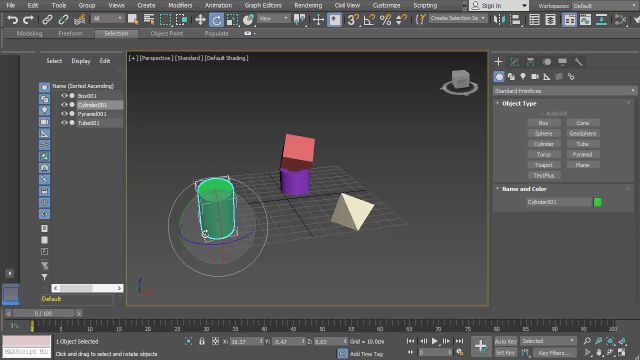Click the Undo arrow icon
This screenshot has height=360, width=640.
[x=13, y=19]
